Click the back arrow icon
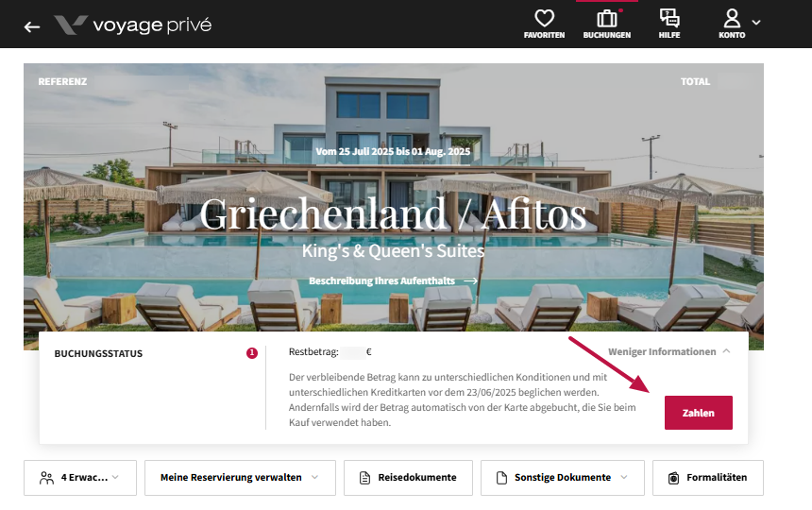812x510 pixels. pyautogui.click(x=32, y=26)
